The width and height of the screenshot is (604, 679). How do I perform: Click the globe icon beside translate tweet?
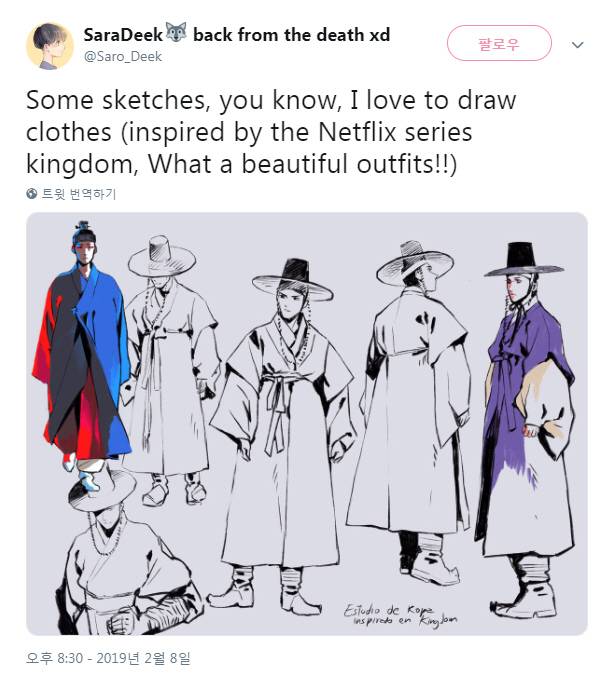click(x=32, y=194)
